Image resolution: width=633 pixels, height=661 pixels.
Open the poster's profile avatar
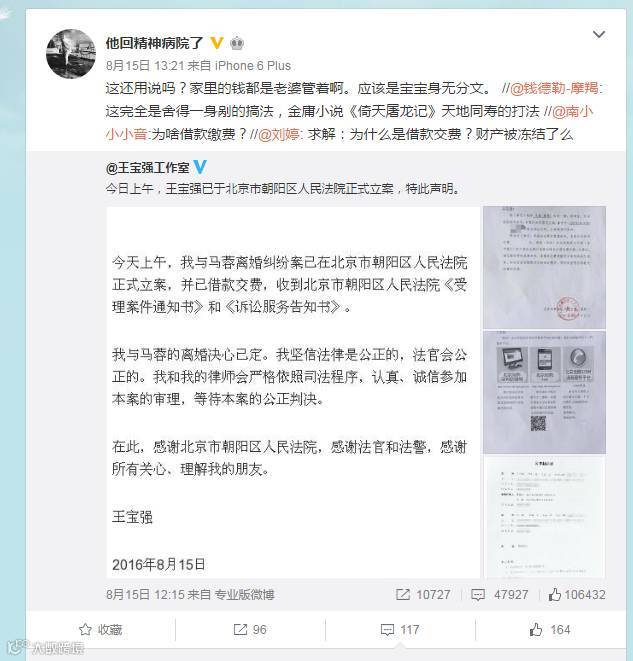[70, 54]
